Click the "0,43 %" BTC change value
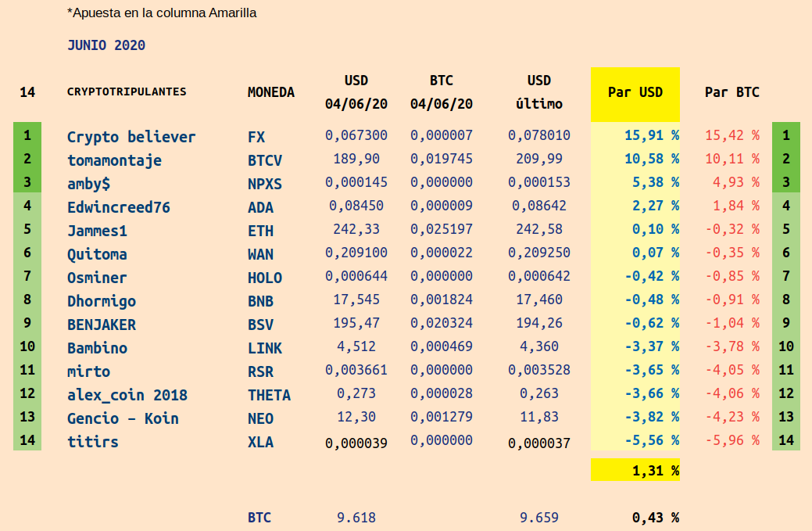Screen dimensions: 812x531 pos(655,517)
